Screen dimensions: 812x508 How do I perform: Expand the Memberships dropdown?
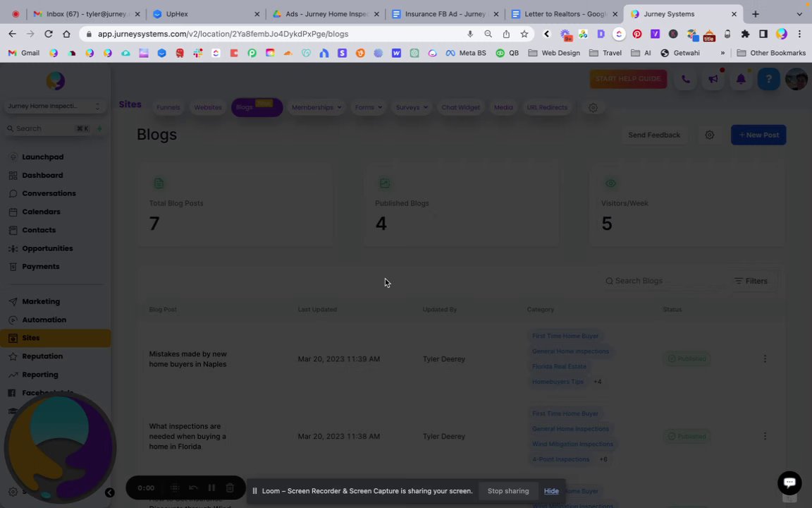click(x=316, y=107)
